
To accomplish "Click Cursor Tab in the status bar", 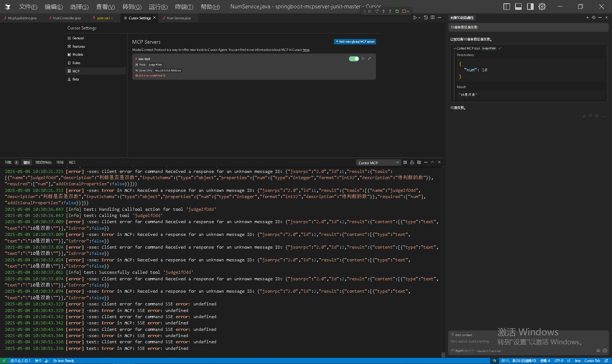I will click(592, 361).
